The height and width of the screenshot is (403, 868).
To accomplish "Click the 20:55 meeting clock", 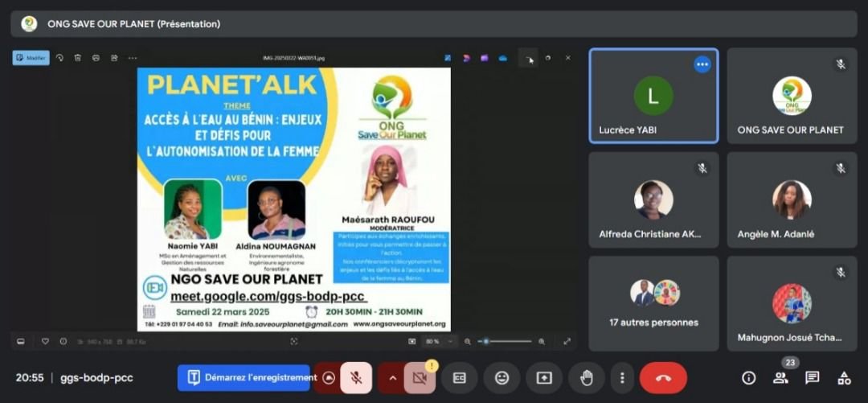I will tap(30, 378).
